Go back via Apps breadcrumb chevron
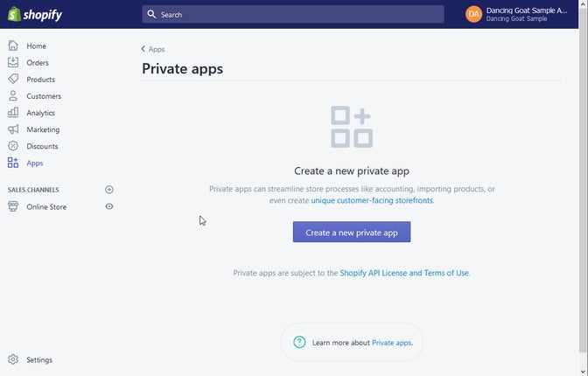Viewport: 588px width, 376px height. (x=143, y=49)
